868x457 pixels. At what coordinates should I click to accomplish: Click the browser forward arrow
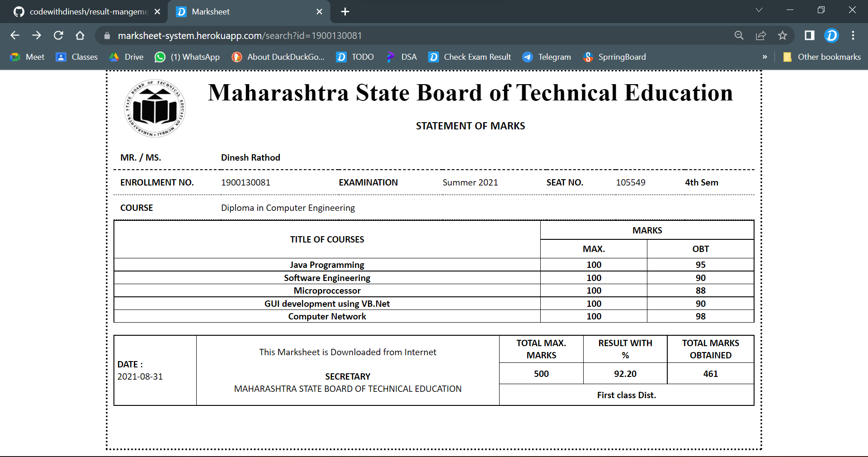(x=37, y=35)
